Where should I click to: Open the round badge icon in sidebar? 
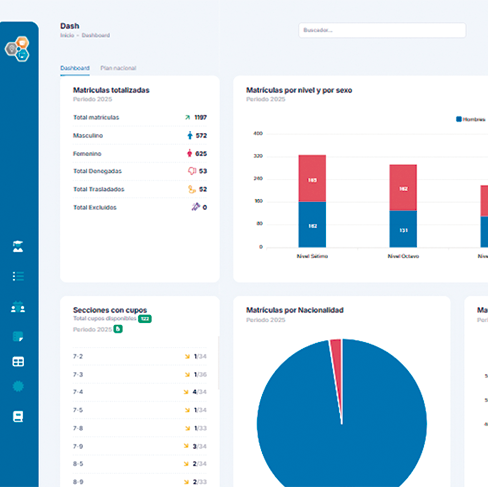(x=18, y=386)
